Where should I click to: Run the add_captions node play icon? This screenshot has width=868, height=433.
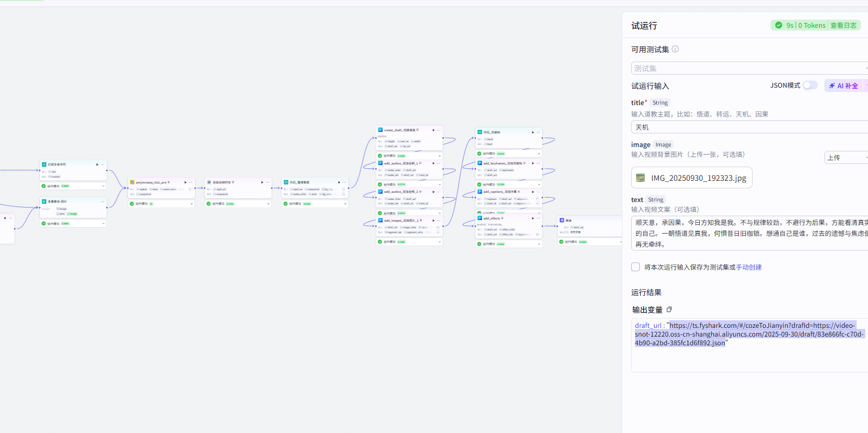tap(533, 192)
